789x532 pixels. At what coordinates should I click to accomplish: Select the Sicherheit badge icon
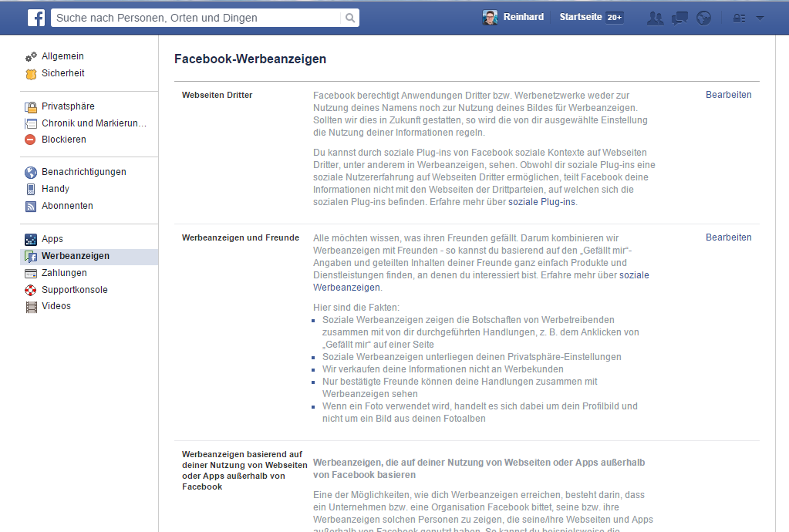[30, 72]
